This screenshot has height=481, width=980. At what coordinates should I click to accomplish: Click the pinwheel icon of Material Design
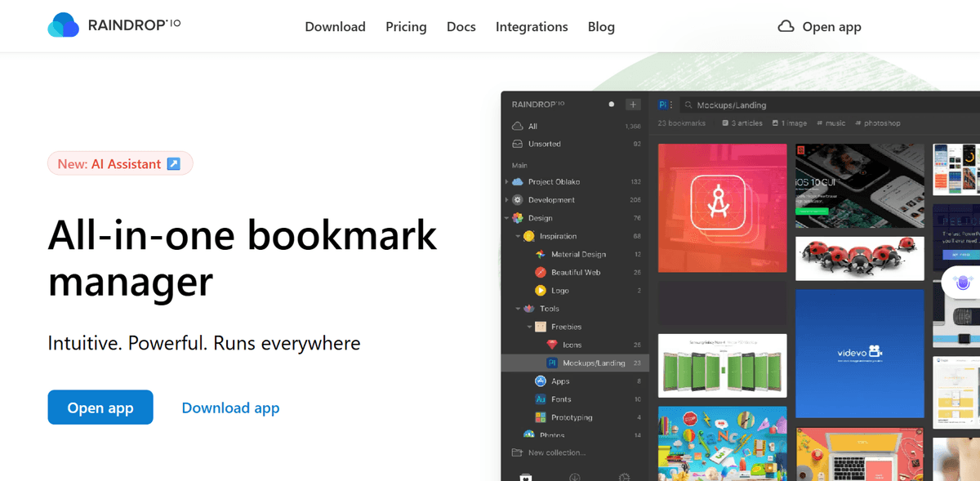[x=540, y=254]
